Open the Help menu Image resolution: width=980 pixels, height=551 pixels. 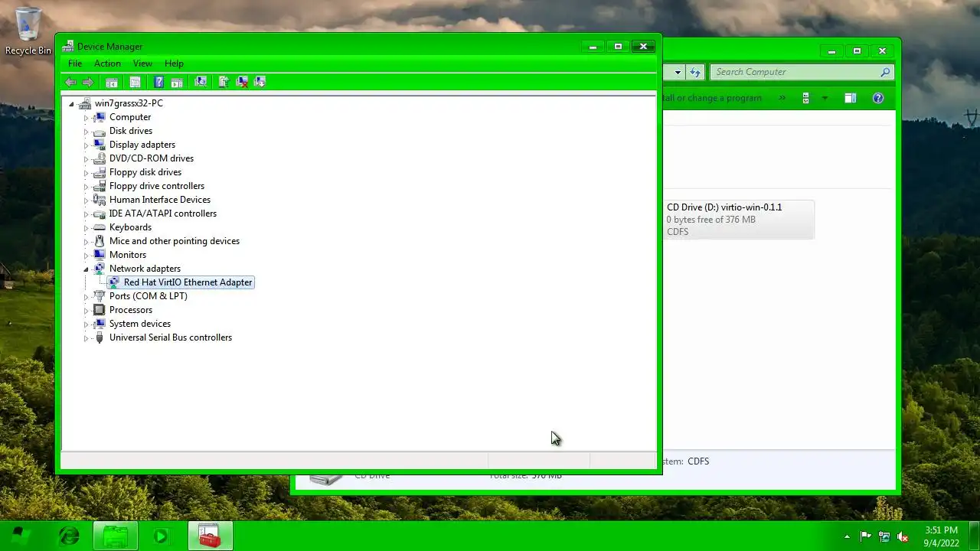(x=174, y=64)
